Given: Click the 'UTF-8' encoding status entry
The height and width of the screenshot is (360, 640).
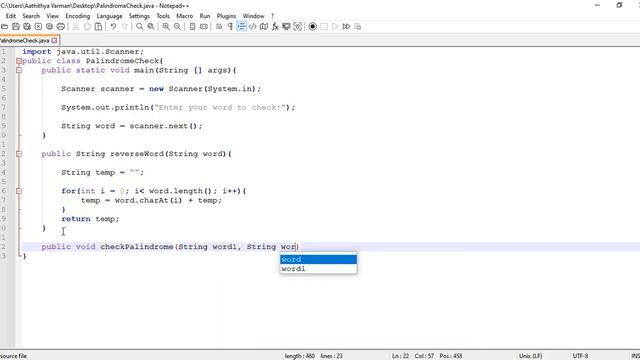Looking at the screenshot, I should click(580, 356).
